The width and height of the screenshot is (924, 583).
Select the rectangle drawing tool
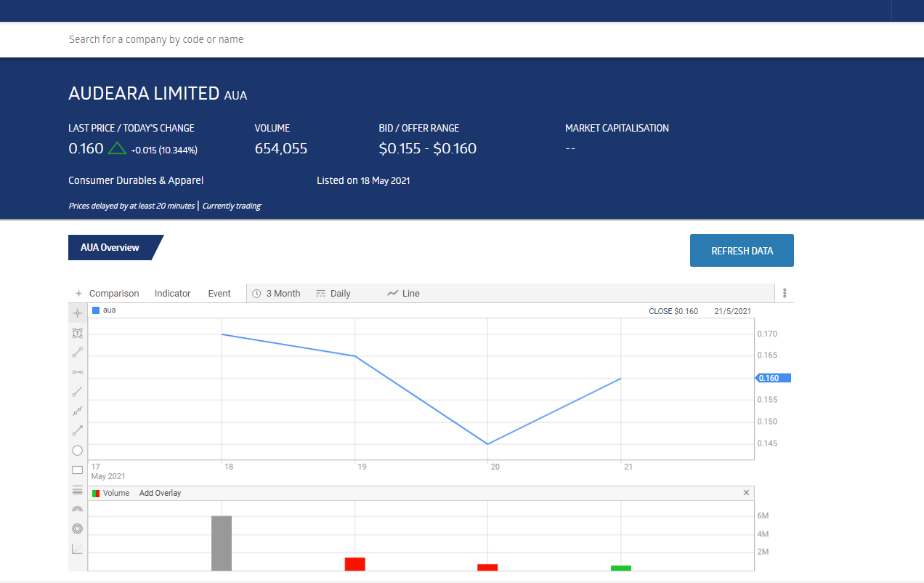(x=78, y=470)
